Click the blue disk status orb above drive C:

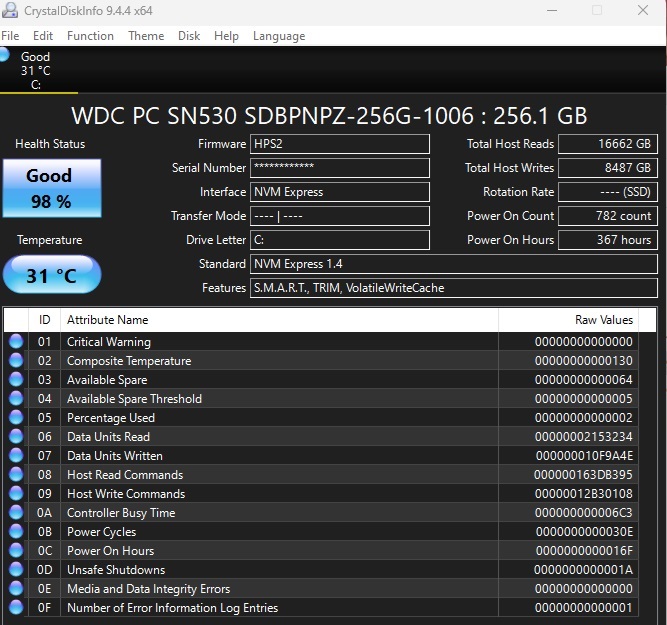coord(4,54)
